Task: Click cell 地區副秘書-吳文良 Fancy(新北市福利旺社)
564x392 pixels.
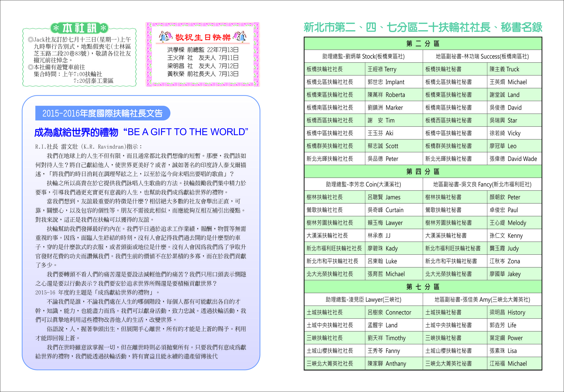Action: (482, 184)
